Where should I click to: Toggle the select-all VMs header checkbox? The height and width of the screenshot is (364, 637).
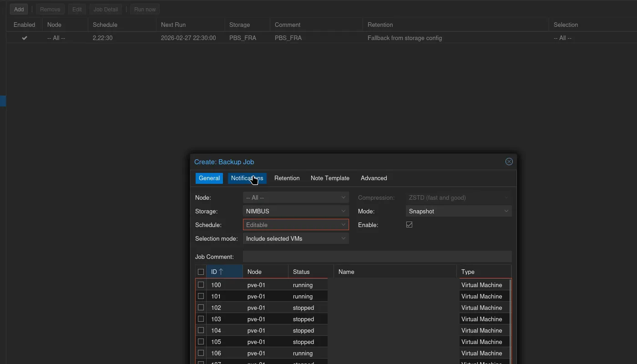[x=201, y=272]
